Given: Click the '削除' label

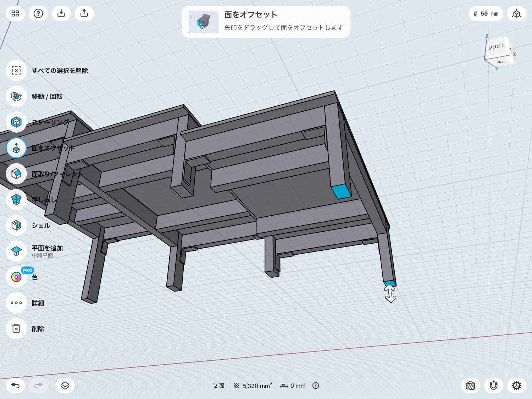Looking at the screenshot, I should pos(38,329).
